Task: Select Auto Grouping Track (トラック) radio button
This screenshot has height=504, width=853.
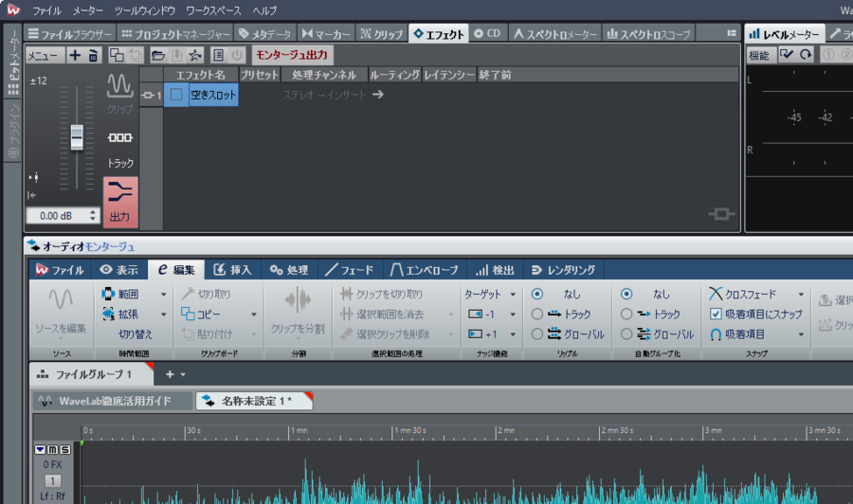Action: 626,315
